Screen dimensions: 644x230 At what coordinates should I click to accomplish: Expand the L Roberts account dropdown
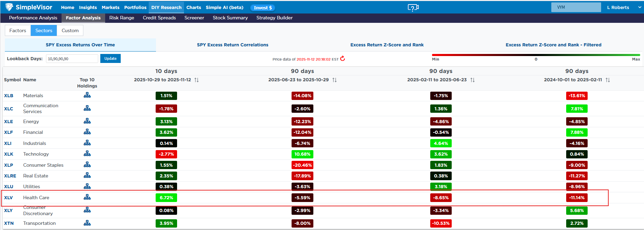[640, 7]
